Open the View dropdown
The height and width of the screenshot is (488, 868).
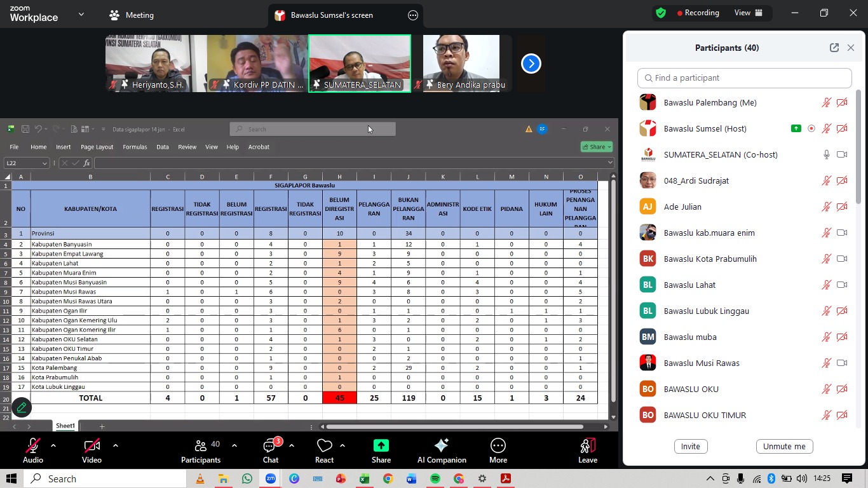(x=748, y=13)
